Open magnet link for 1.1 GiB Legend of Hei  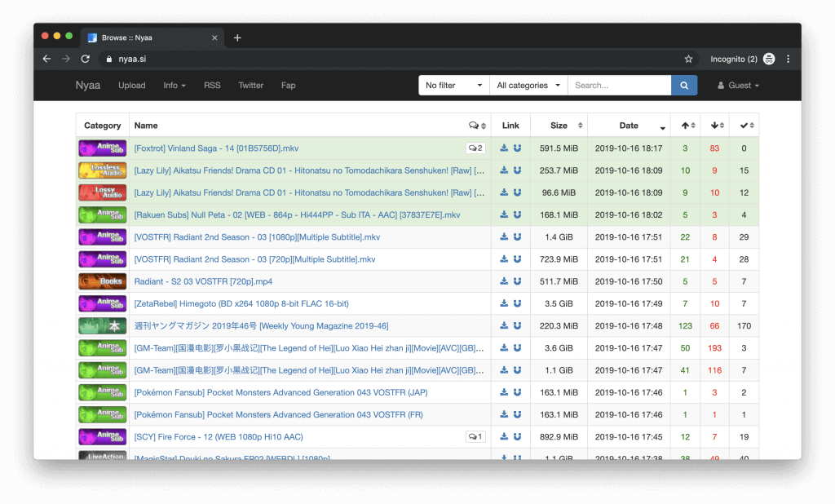click(517, 370)
